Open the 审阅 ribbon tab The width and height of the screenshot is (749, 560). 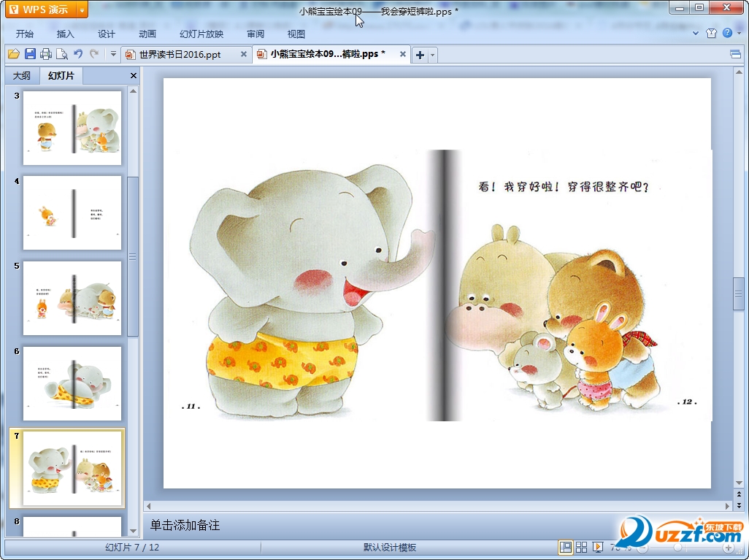(256, 34)
